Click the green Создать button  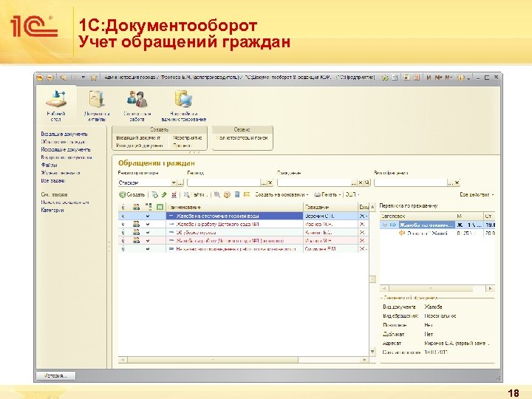132,195
